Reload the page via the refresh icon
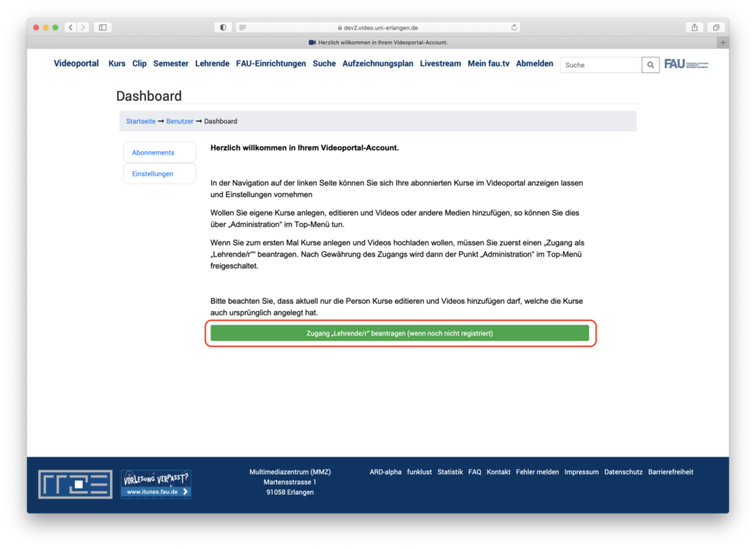 514,27
